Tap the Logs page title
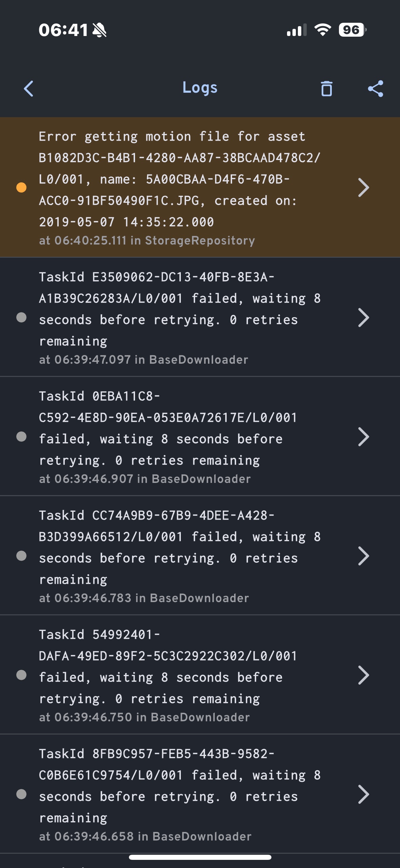Viewport: 400px width, 868px height. click(200, 88)
